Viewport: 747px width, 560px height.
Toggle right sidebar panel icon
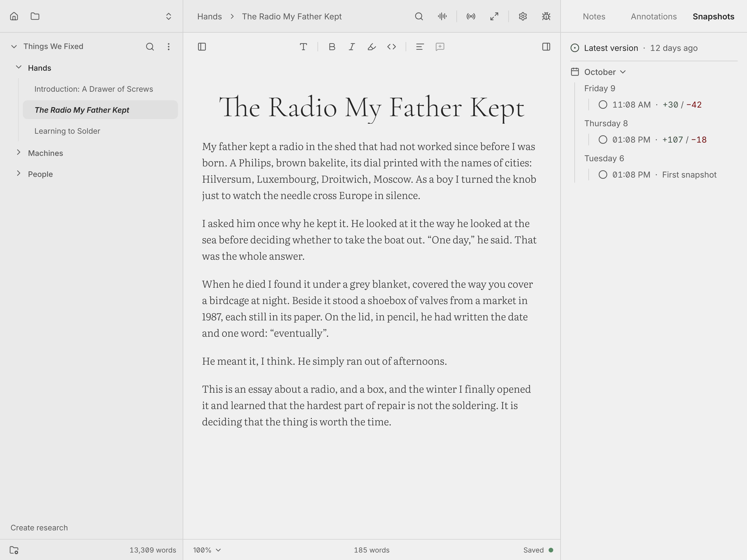(546, 47)
